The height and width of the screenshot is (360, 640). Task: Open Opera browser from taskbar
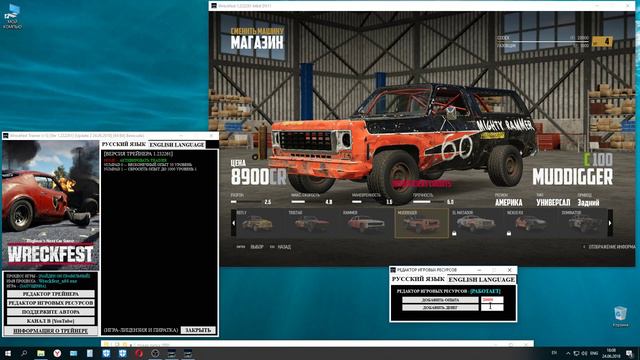(139, 353)
